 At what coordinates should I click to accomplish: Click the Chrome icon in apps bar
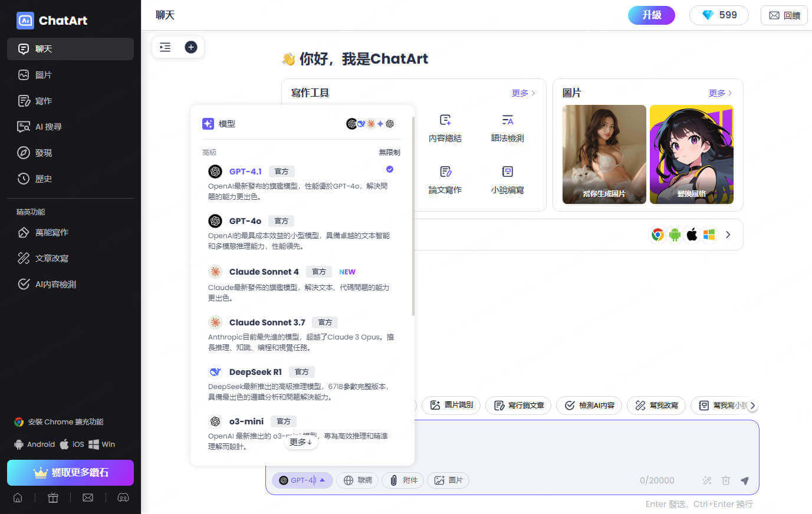[658, 235]
